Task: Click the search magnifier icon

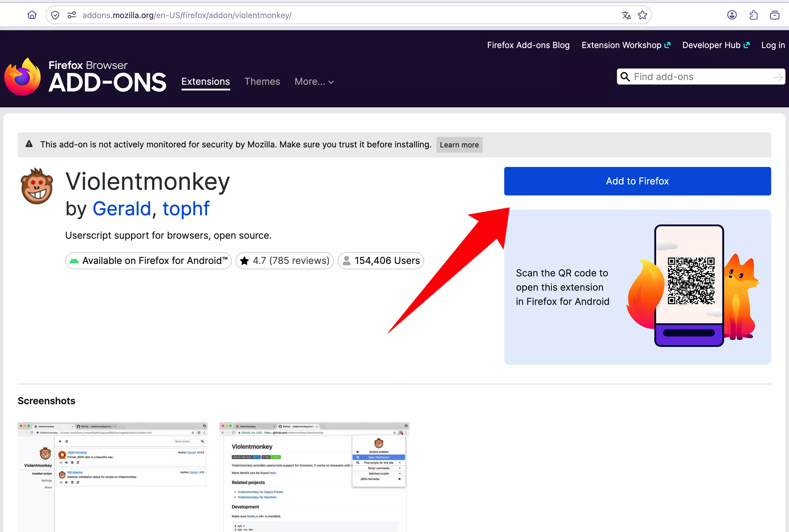Action: coord(625,77)
